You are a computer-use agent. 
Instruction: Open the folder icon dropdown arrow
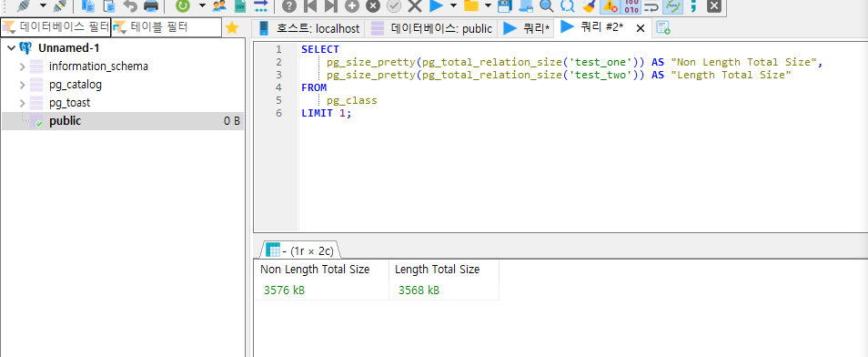point(488,6)
